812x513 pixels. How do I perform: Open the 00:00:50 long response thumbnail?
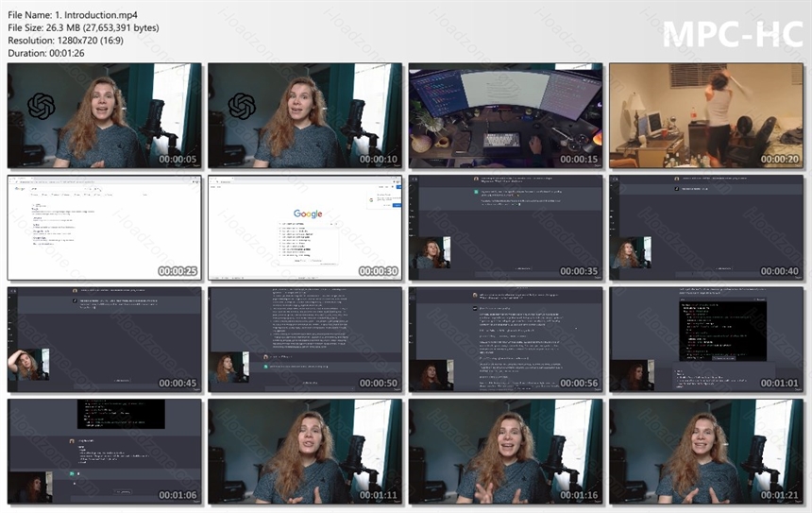[x=305, y=339]
